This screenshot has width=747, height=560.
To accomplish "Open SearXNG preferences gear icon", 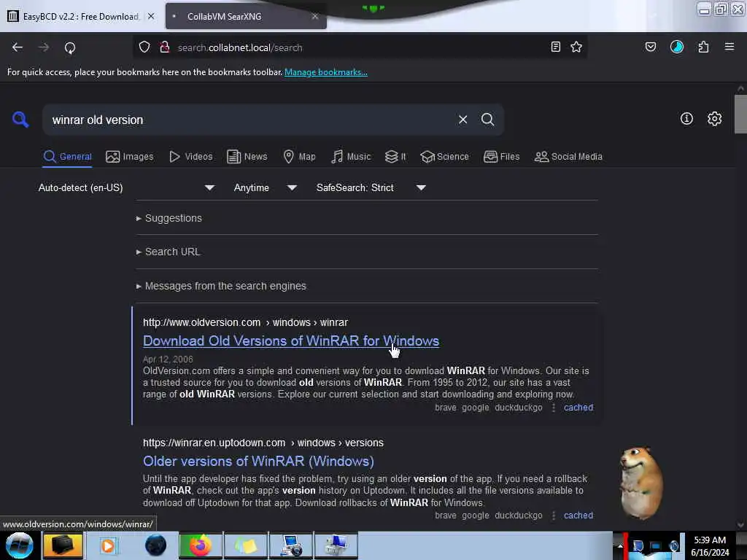I will click(x=715, y=119).
